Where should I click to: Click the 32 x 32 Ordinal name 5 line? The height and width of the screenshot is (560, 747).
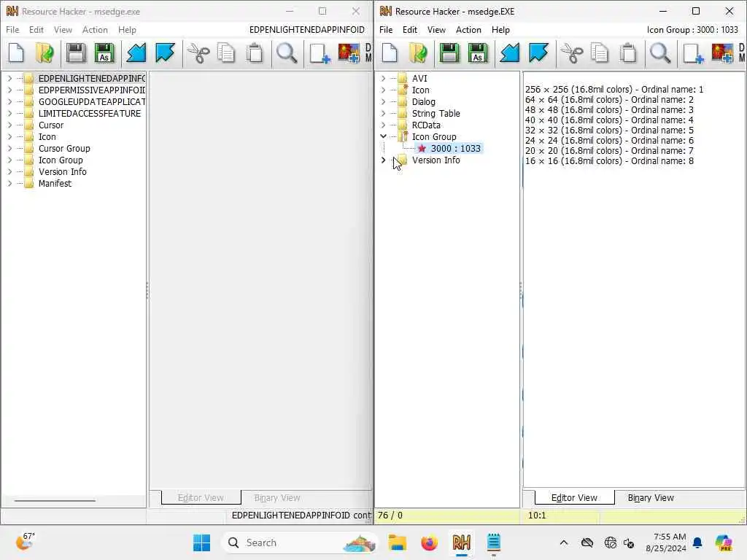(x=609, y=130)
